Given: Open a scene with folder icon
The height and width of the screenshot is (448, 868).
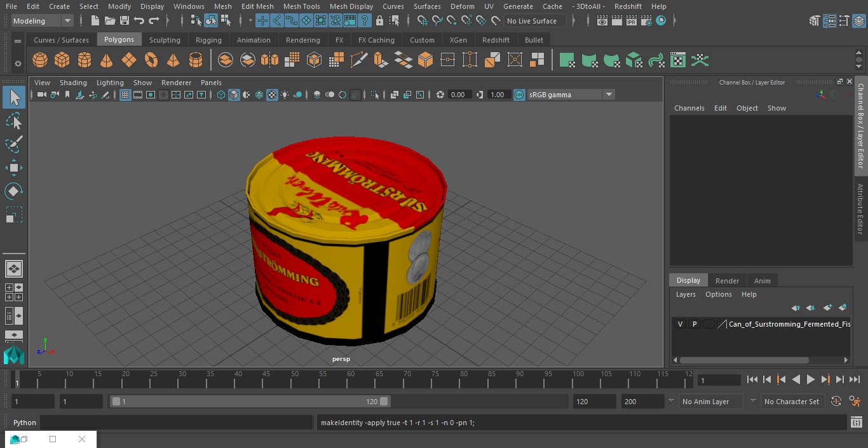Looking at the screenshot, I should tap(110, 21).
